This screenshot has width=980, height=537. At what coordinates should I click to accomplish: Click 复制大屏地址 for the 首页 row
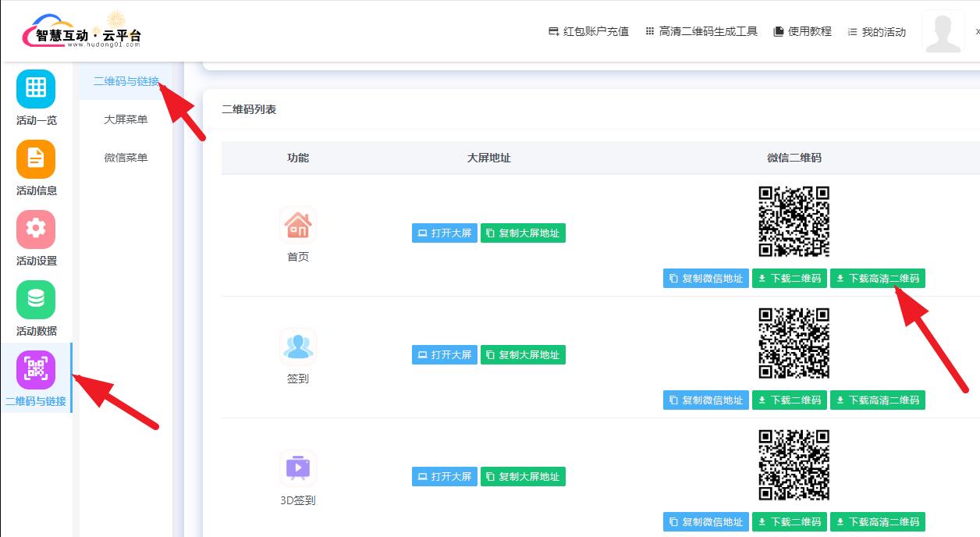[523, 233]
